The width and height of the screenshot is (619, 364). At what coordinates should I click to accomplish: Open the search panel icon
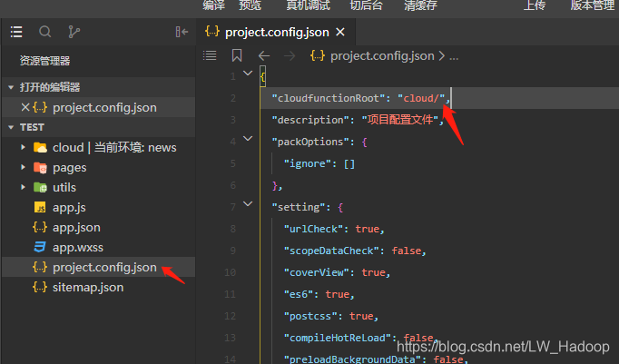[45, 32]
